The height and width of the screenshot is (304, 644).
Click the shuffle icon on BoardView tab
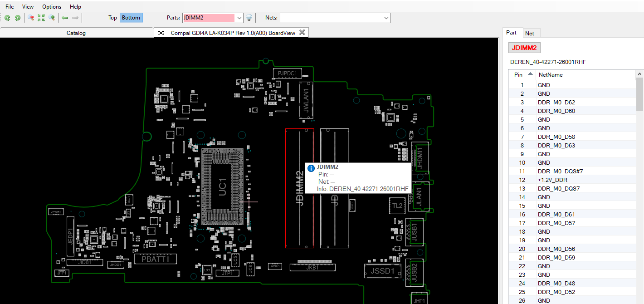pyautogui.click(x=161, y=33)
